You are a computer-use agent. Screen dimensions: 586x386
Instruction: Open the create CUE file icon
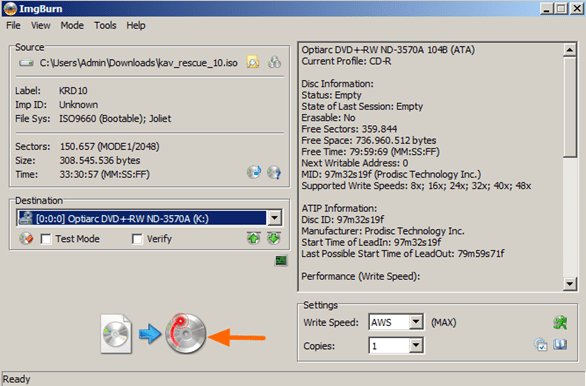[274, 62]
